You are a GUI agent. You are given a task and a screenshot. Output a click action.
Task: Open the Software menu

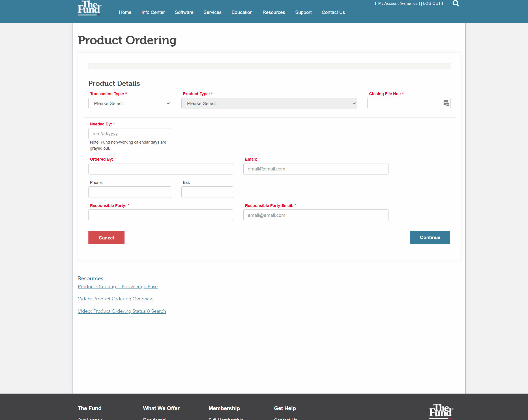[184, 12]
